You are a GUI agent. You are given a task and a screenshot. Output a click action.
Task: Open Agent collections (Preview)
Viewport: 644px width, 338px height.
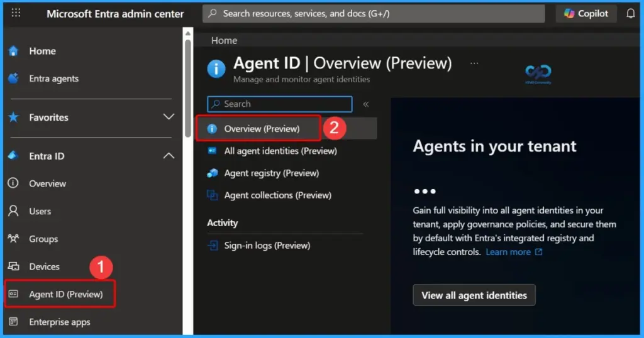tap(277, 195)
